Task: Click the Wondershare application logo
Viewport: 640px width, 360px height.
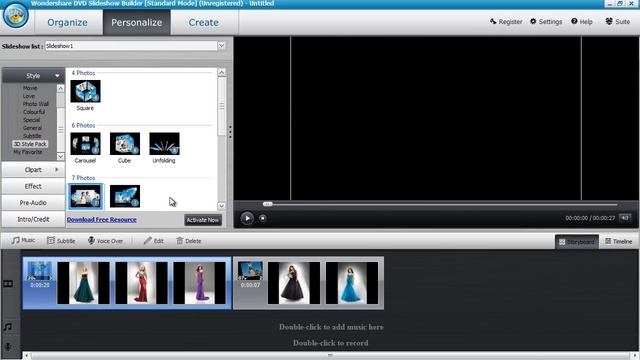Action: (x=16, y=16)
